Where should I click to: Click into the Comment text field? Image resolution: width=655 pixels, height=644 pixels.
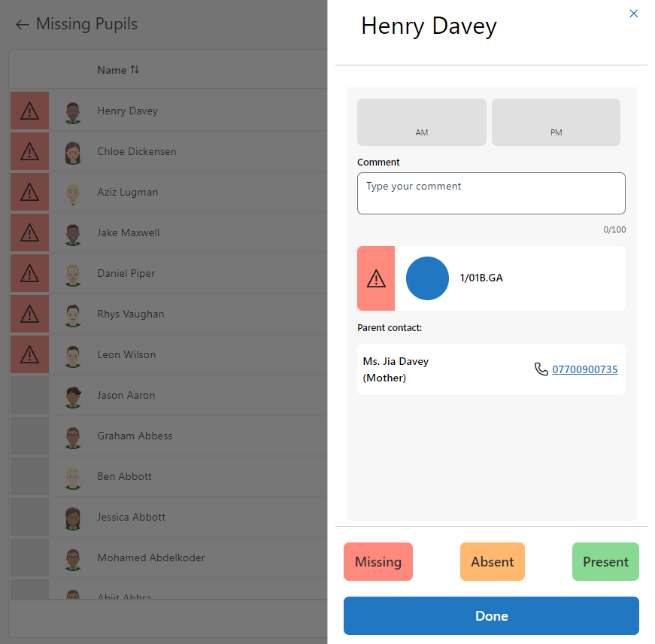tap(490, 193)
